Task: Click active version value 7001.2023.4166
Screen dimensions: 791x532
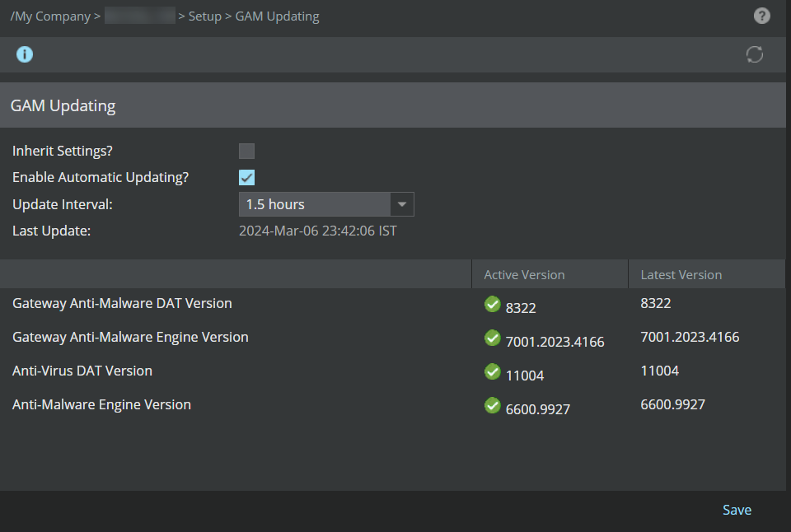Action: 555,342
